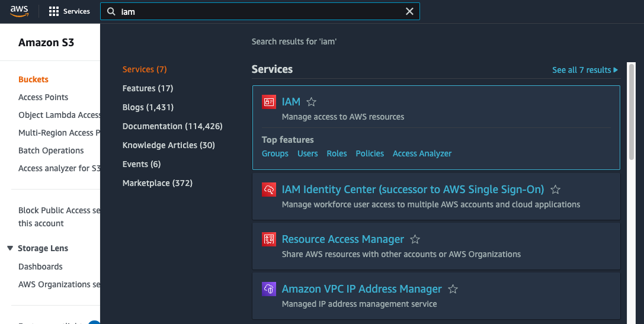Screen dimensions: 644x324
Task: Go to IAM Access Analyzer feature
Action: tap(422, 153)
